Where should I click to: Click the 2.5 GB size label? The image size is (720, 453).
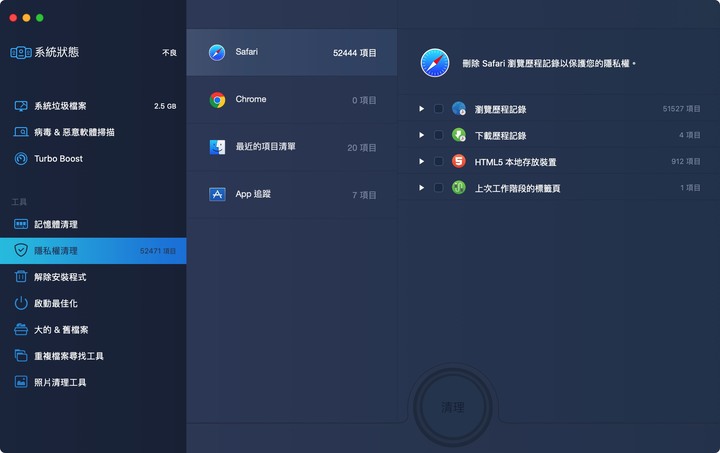coord(165,106)
